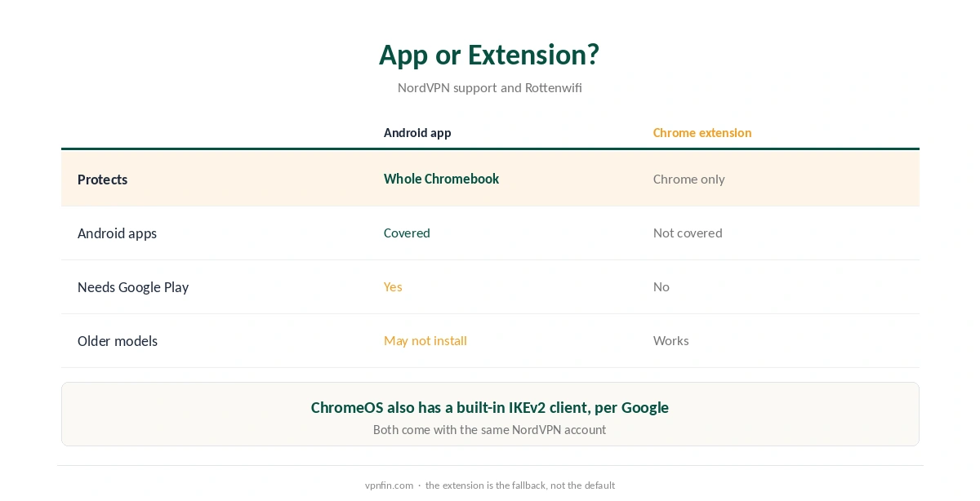
Task: Select the 'Protects' row label
Action: pos(102,180)
